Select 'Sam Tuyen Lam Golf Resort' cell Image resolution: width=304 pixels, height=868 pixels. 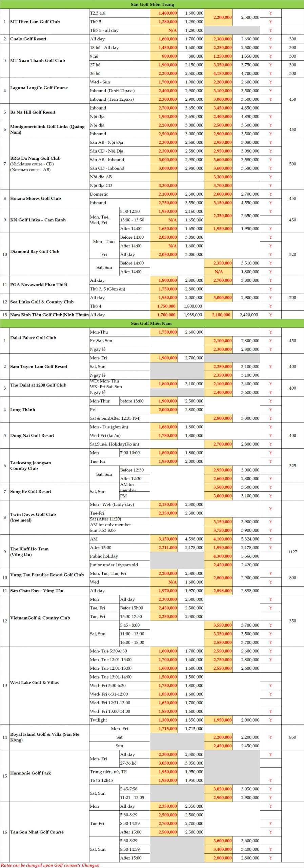[49, 367]
